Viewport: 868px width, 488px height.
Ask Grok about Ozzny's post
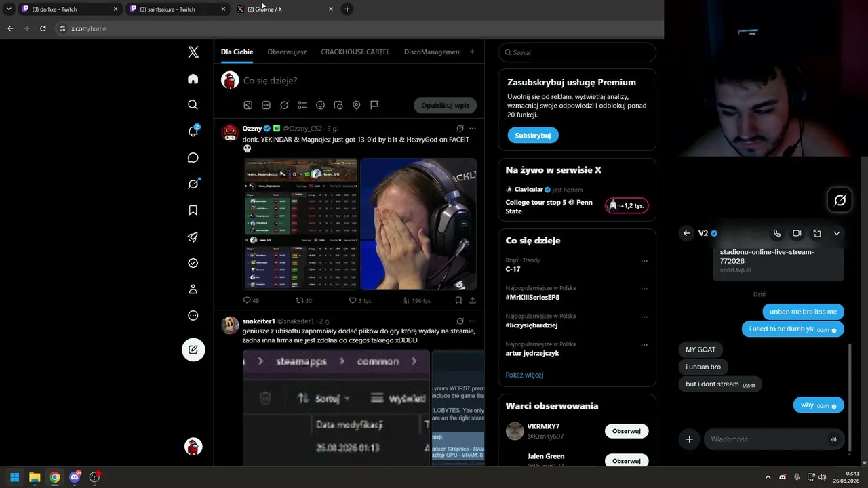(460, 129)
